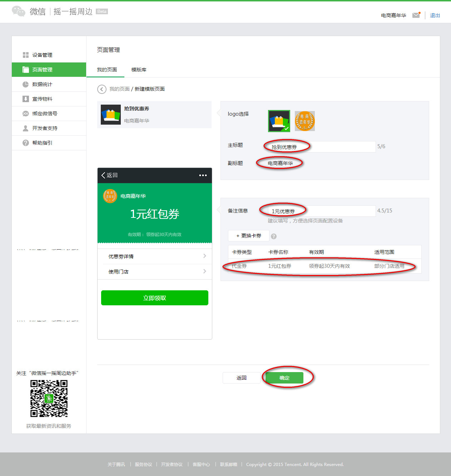Click the 绑定微信号 link icon

[x=26, y=114]
